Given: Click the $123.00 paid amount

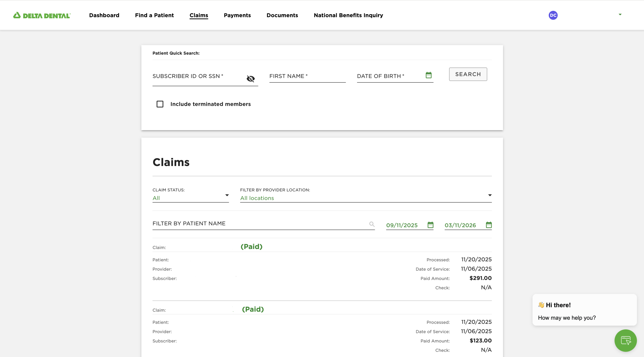Looking at the screenshot, I should coord(480,341).
